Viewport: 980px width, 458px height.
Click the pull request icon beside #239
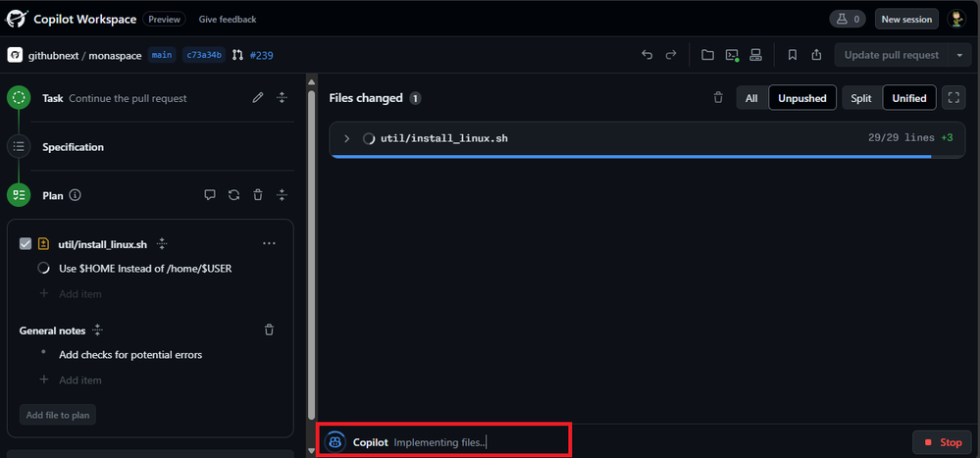[x=237, y=55]
